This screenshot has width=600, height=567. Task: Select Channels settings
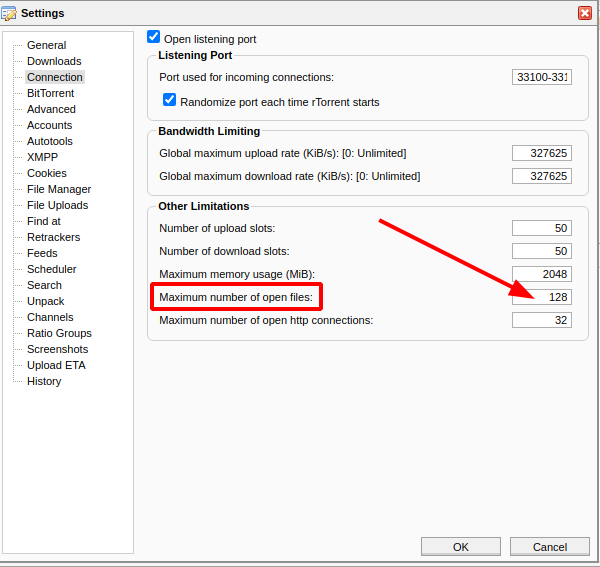(x=50, y=318)
